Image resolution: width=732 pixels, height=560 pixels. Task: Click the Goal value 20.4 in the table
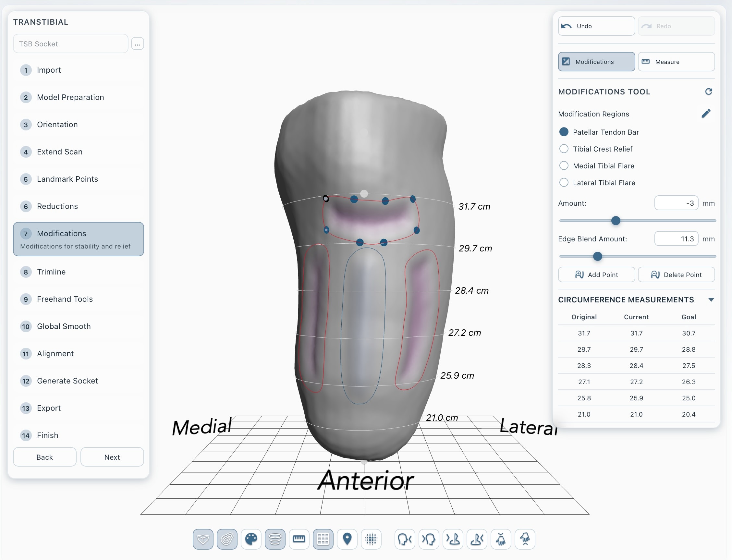click(x=689, y=414)
